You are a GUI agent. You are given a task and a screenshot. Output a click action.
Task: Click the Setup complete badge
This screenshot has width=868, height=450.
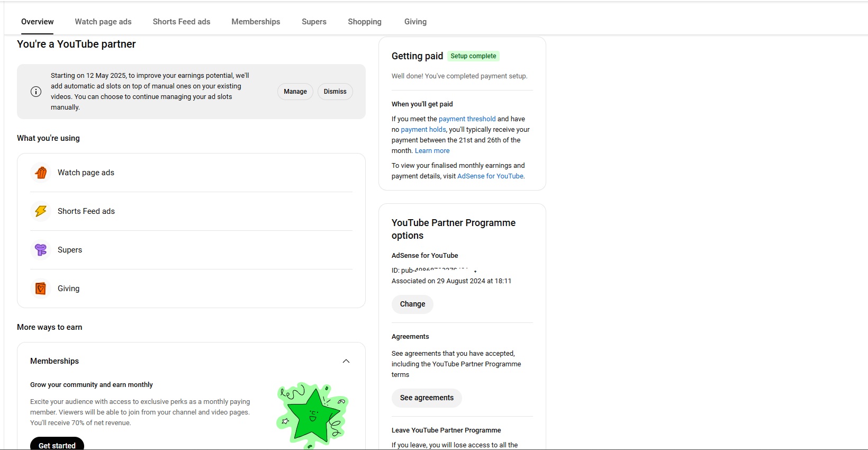(473, 56)
